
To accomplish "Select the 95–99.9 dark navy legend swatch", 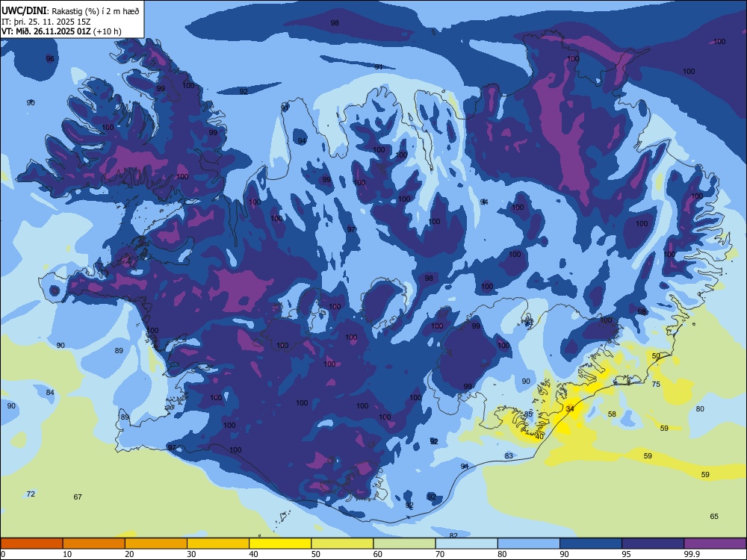I will tap(653, 544).
